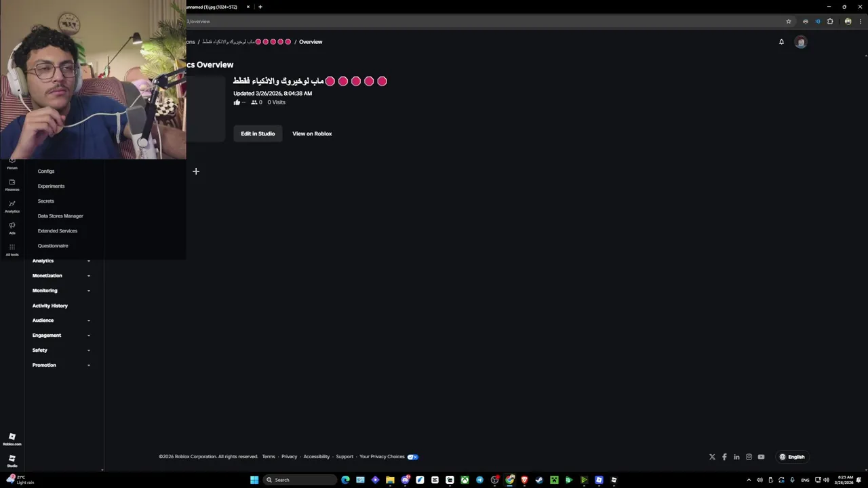The height and width of the screenshot is (488, 868).
Task: Open Privacy footer link
Action: pos(290,457)
